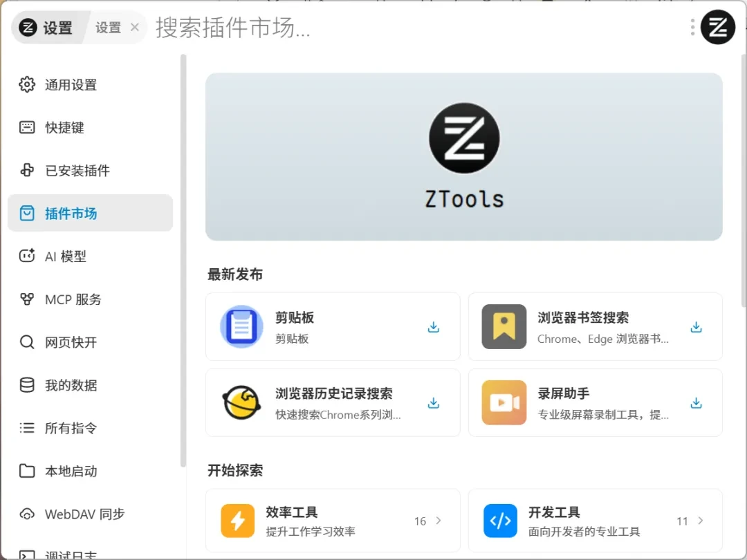Click the 剪贴板 clipboard app icon
This screenshot has height=560, width=747.
pyautogui.click(x=241, y=326)
